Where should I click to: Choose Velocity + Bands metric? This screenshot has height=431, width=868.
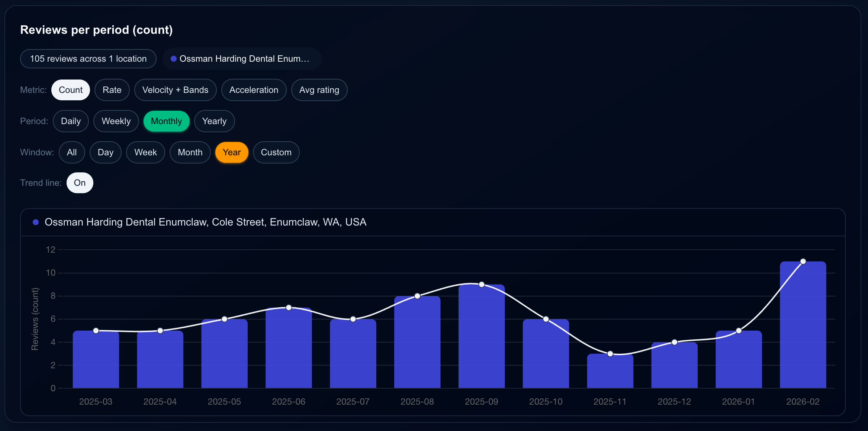click(x=175, y=90)
